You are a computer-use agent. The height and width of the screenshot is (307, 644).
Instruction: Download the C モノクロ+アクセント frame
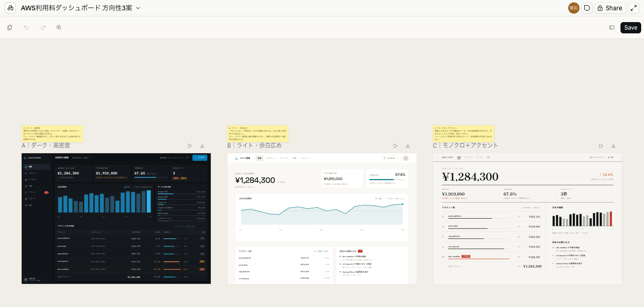[x=613, y=146]
